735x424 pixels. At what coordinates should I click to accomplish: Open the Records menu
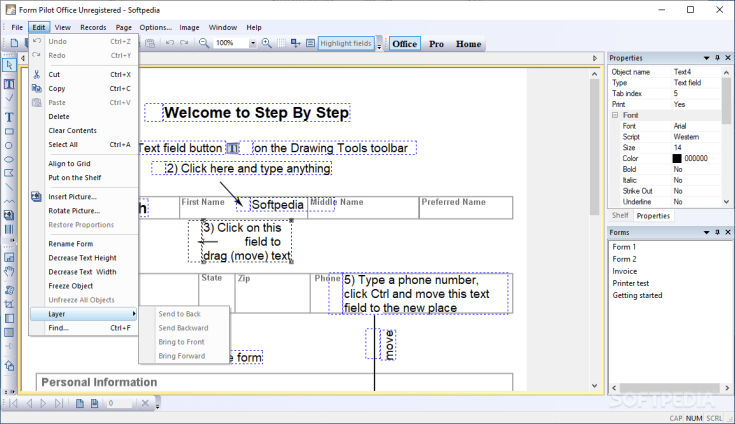[93, 27]
